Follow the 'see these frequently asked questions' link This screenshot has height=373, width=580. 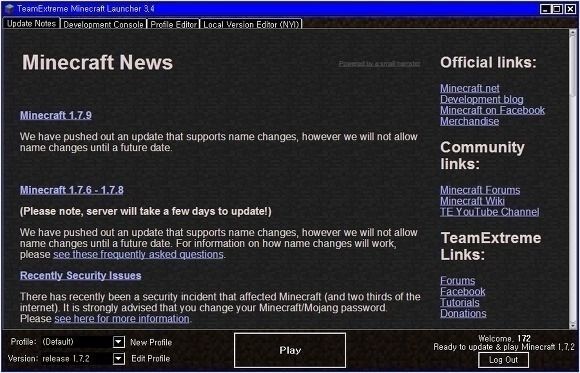(138, 255)
